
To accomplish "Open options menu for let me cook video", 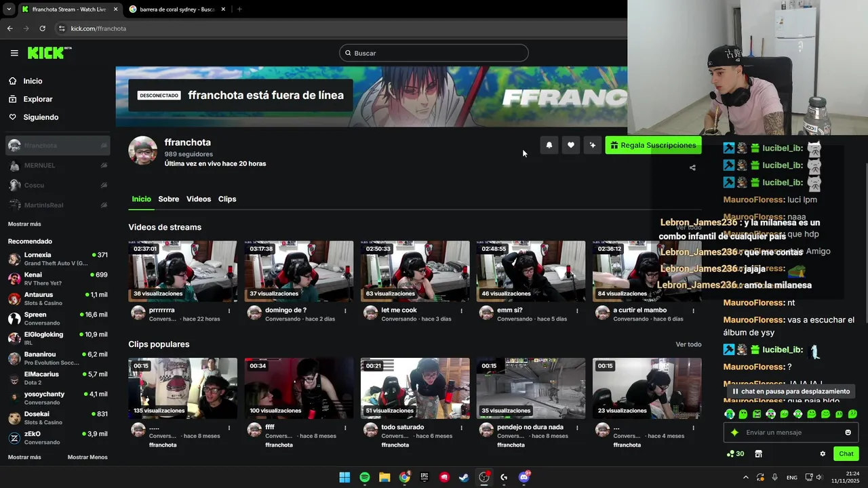I will (461, 311).
